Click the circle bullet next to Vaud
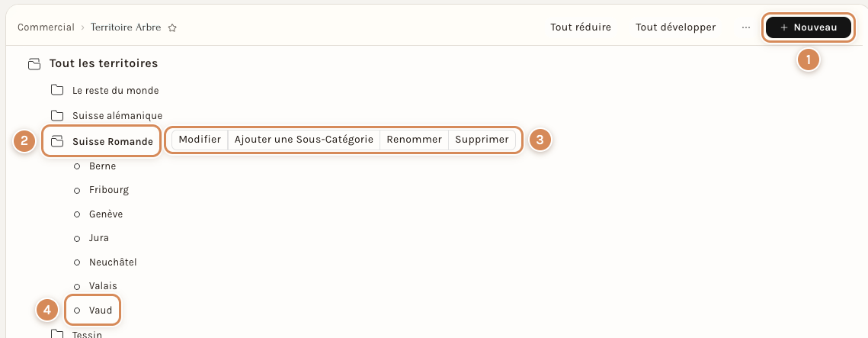 [78, 311]
